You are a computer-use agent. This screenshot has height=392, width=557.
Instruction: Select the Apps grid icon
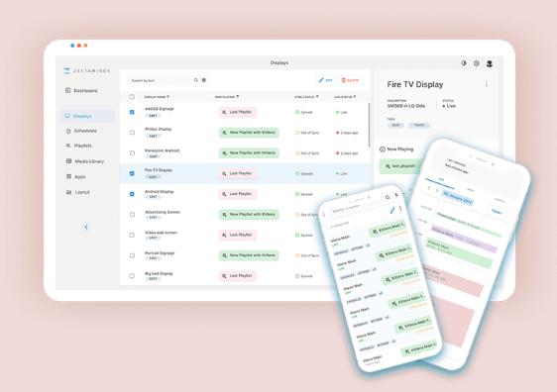[68, 176]
